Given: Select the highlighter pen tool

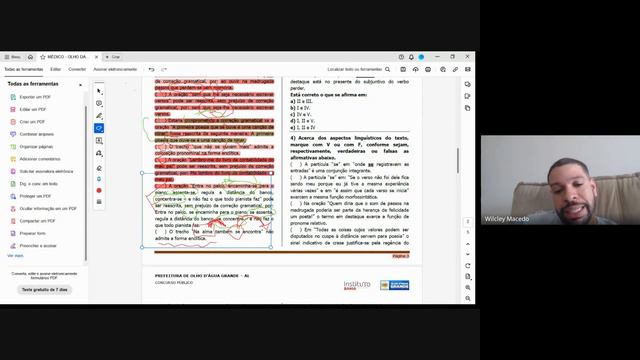Looking at the screenshot, I should 99,116.
